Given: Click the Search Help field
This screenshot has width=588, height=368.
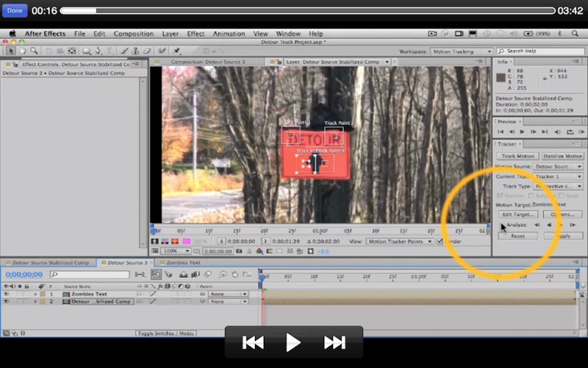Looking at the screenshot, I should click(541, 51).
